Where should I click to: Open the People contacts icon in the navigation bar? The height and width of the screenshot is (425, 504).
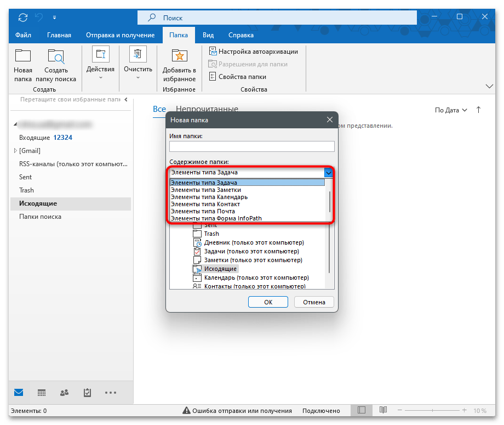coord(64,393)
